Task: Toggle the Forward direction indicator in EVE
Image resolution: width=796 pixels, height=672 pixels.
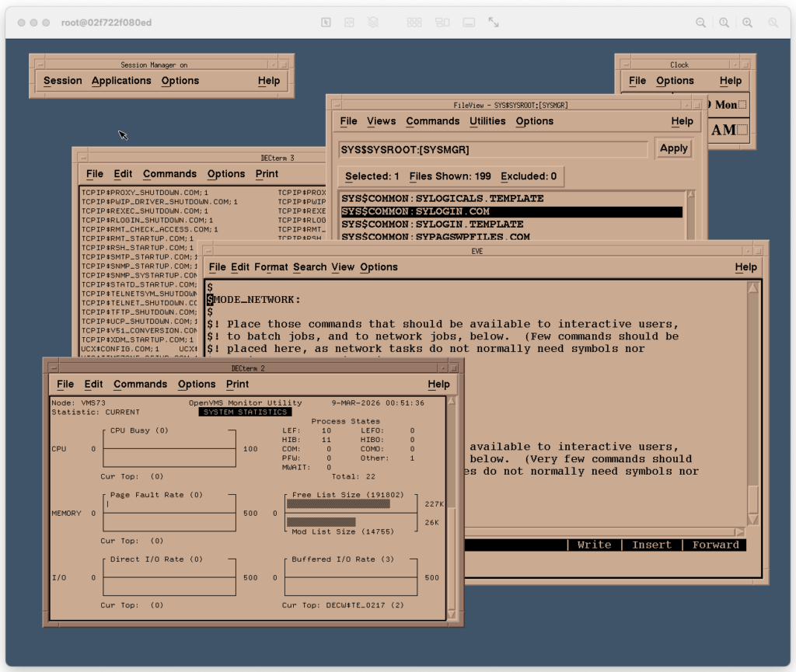Action: coord(715,545)
